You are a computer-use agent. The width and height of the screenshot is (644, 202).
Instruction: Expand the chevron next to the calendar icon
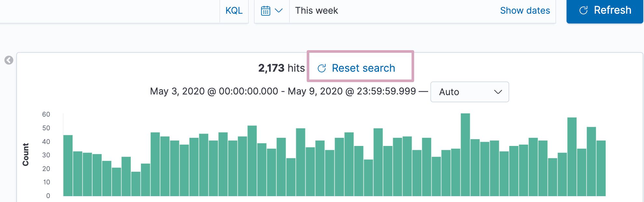coord(279,11)
